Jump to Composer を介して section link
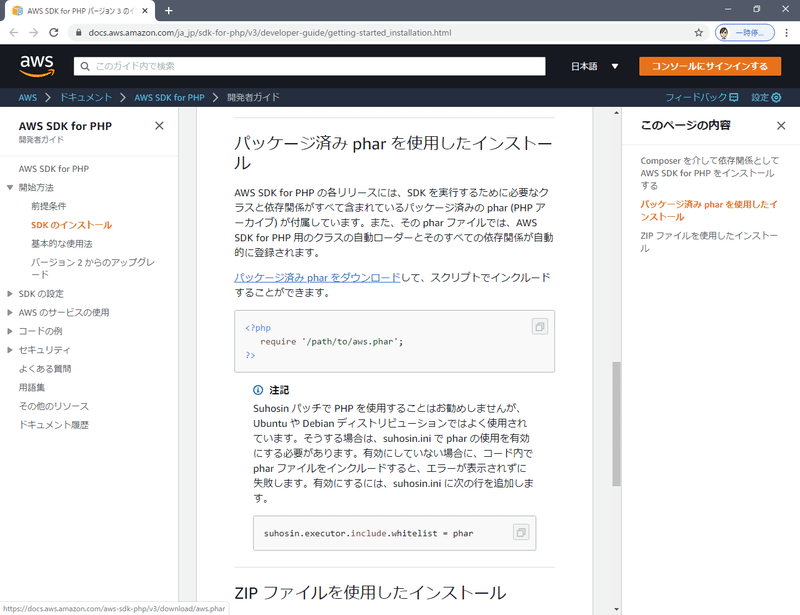The width and height of the screenshot is (800, 615). 709,173
